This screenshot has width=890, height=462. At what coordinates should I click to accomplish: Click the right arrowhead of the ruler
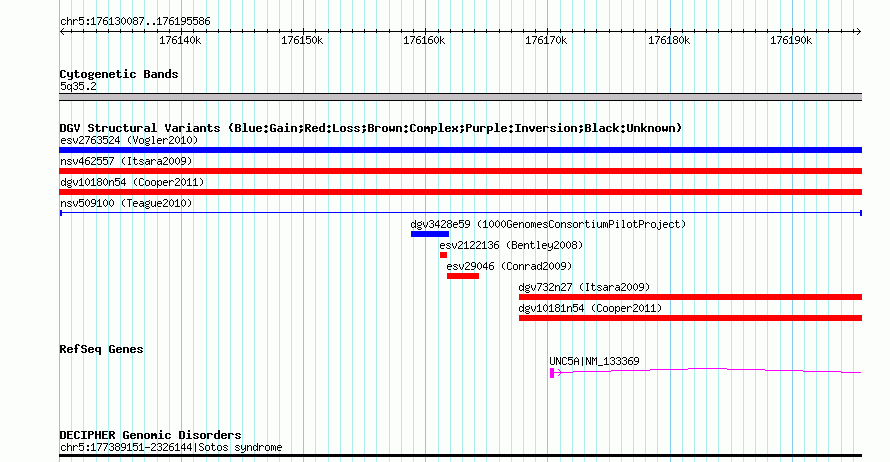[x=858, y=32]
